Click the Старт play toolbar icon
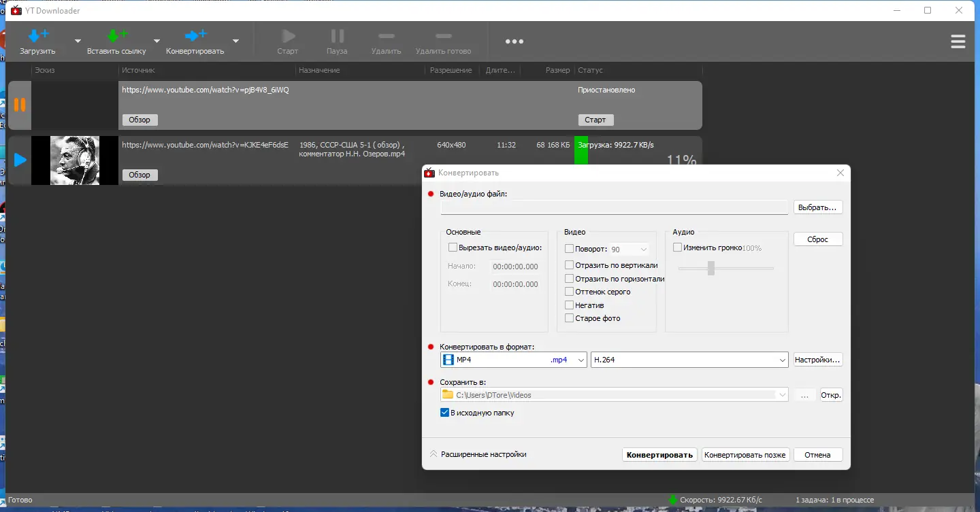980x512 pixels. tap(288, 36)
